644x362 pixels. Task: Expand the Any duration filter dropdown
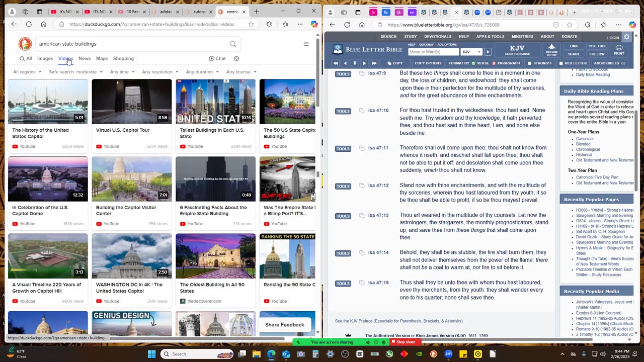click(x=202, y=72)
